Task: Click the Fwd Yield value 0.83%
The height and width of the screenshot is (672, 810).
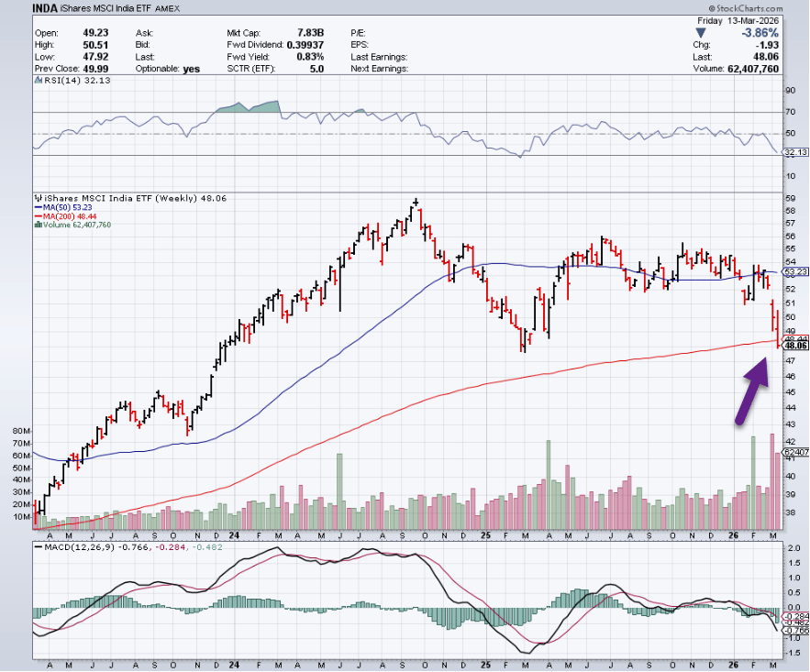Action: point(310,57)
